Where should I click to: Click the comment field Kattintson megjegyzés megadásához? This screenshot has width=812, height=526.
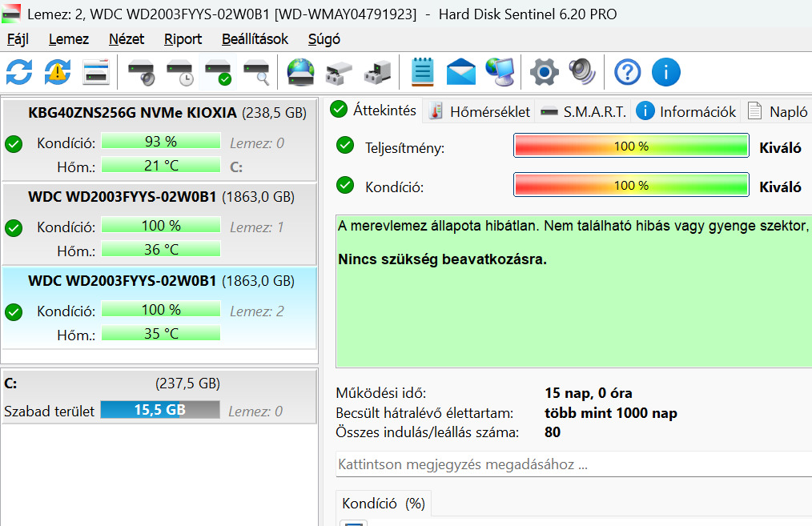pos(574,464)
